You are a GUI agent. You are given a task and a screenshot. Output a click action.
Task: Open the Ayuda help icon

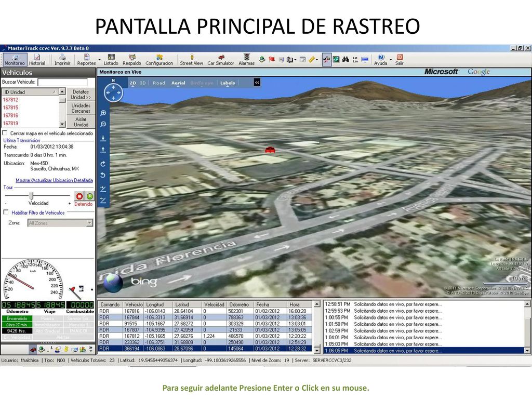click(380, 59)
